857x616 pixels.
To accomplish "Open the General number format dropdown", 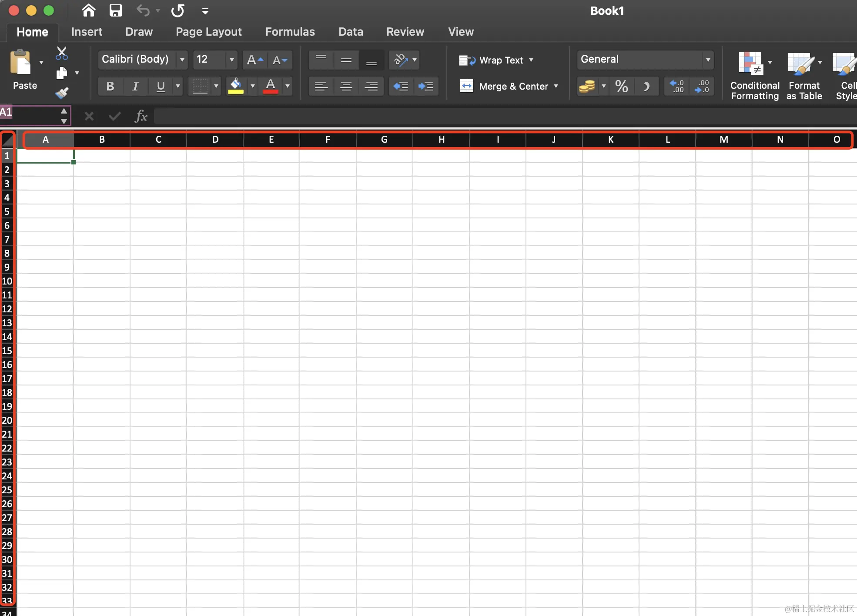I will coord(708,60).
